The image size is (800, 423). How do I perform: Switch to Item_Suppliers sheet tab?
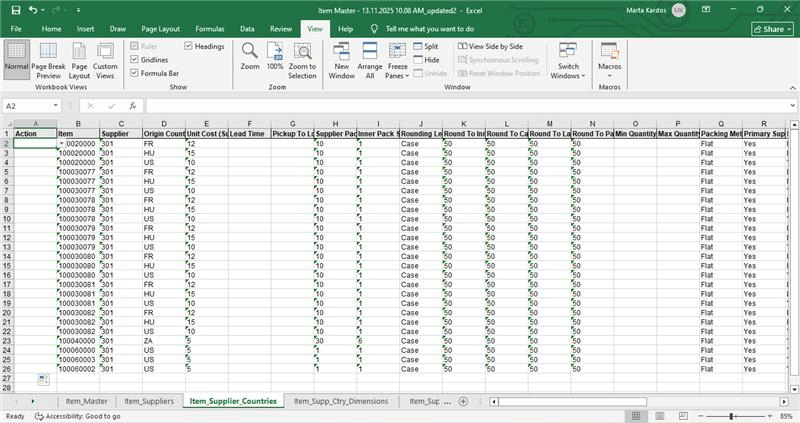pyautogui.click(x=149, y=401)
